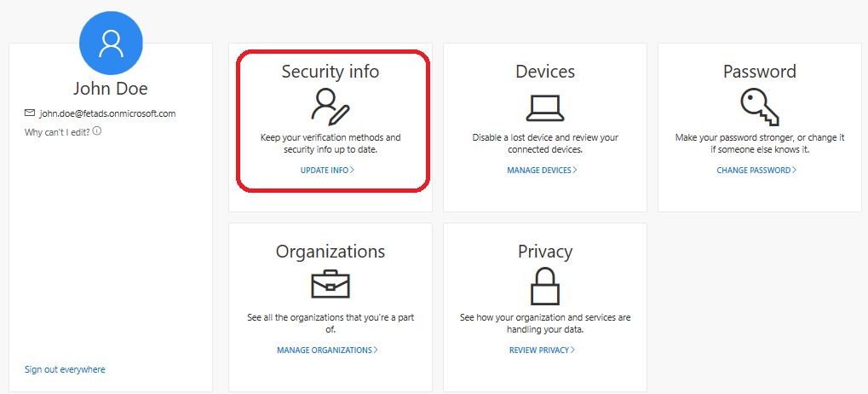Click the Security info heading
The width and height of the screenshot is (868, 394).
tap(331, 72)
